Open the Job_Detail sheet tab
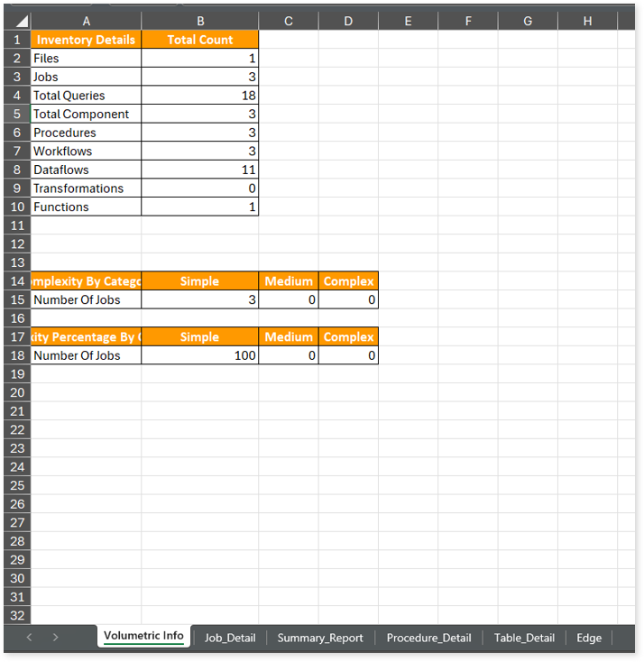The image size is (644, 662). 230,638
